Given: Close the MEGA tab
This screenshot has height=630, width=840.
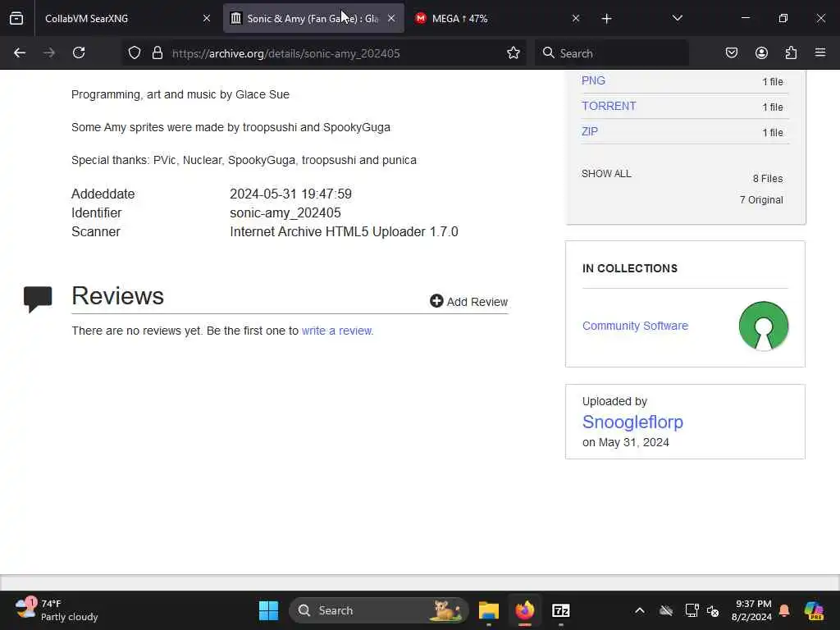Looking at the screenshot, I should [x=576, y=18].
